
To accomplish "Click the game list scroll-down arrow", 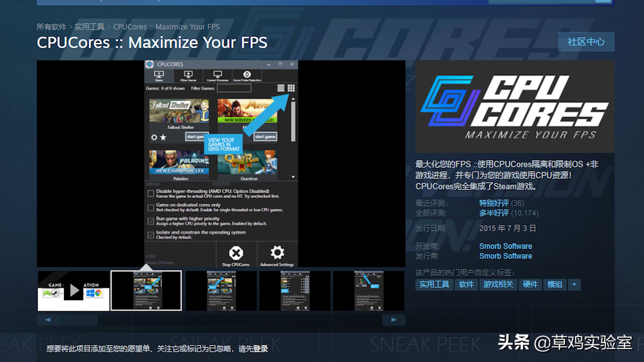I will [293, 177].
